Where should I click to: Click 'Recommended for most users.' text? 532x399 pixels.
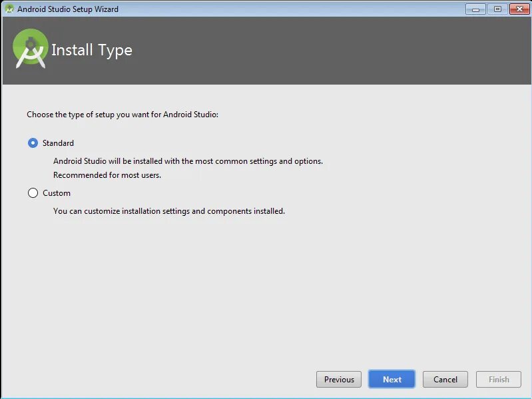pos(107,175)
